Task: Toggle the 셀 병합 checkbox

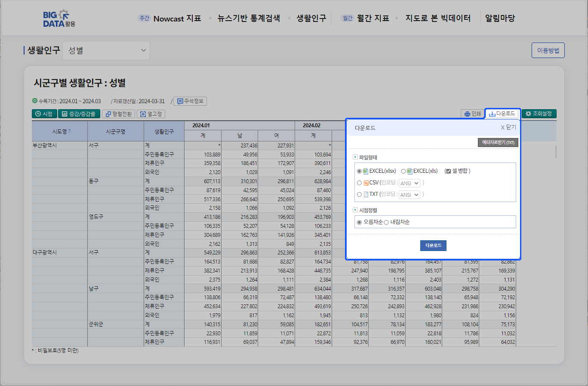Action: pos(448,171)
